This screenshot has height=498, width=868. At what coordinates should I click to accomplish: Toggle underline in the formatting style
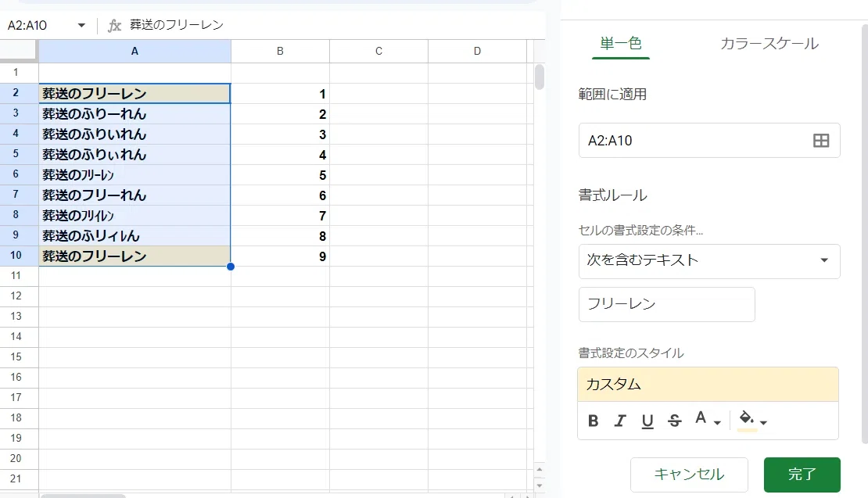(x=647, y=421)
